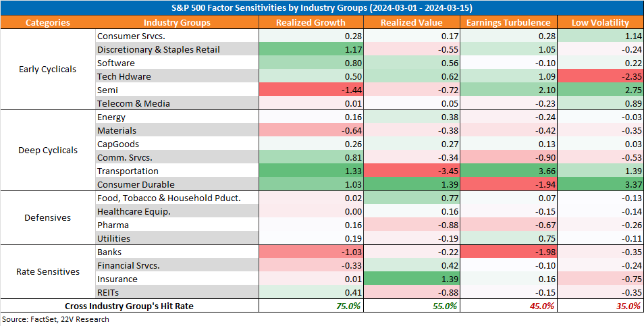Viewport: 644px width, 326px height.
Task: Click the red -3.45 Transportation value cell
Action: pyautogui.click(x=412, y=171)
